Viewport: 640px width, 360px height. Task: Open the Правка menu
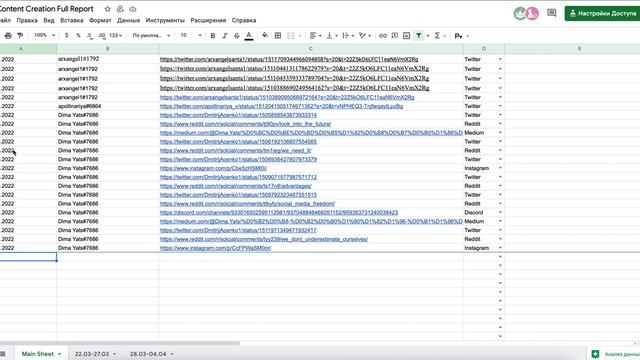pyautogui.click(x=27, y=20)
